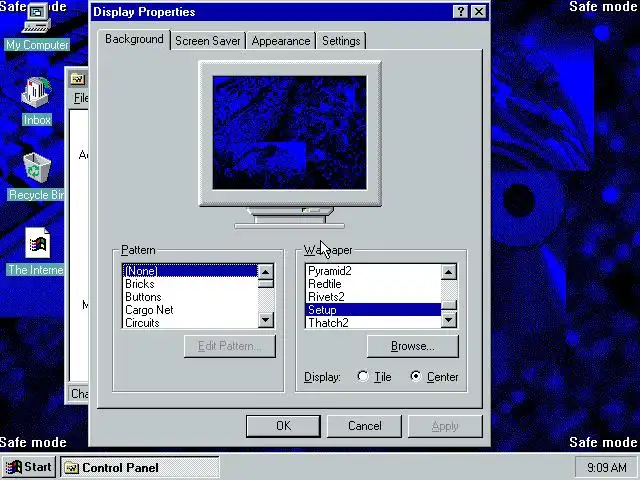This screenshot has height=480, width=640.
Task: Select the Cargo Net pattern
Action: (190, 310)
